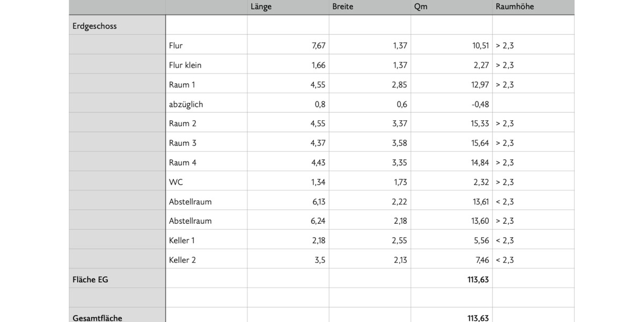Select the WC room name cell
This screenshot has width=644, height=322.
[206, 182]
